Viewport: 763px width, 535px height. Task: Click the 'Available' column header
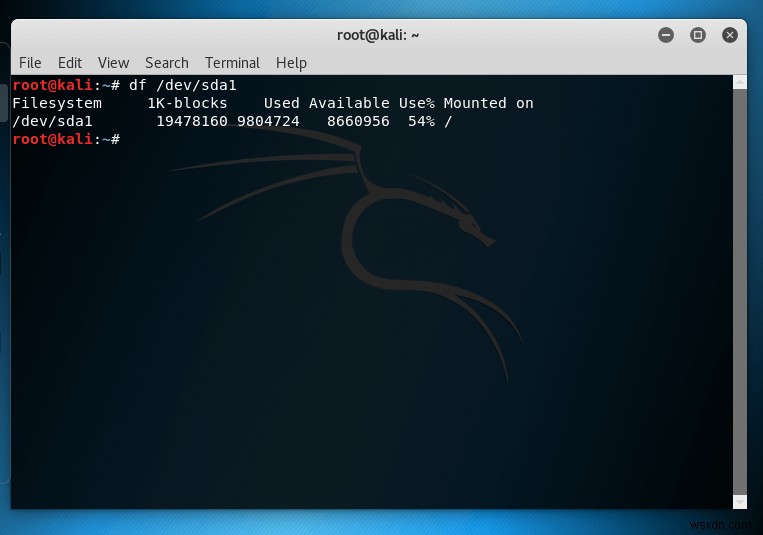coord(349,103)
